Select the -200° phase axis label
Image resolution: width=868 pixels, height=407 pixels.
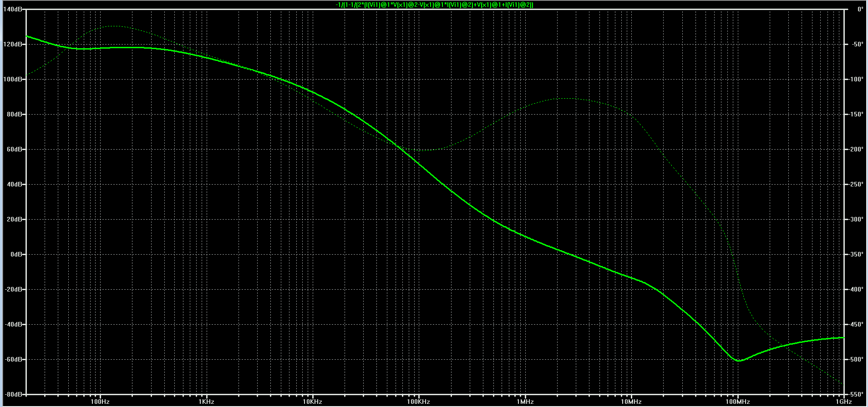[x=855, y=149]
